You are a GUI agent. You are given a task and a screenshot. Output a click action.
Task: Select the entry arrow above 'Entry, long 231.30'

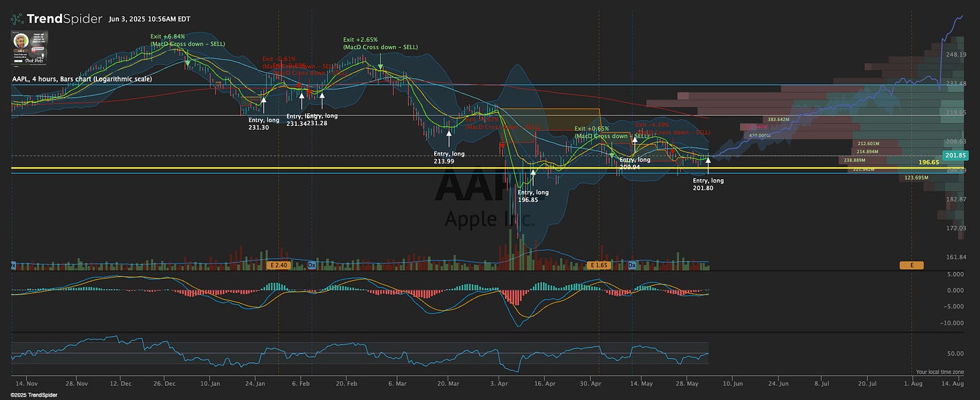pyautogui.click(x=263, y=104)
